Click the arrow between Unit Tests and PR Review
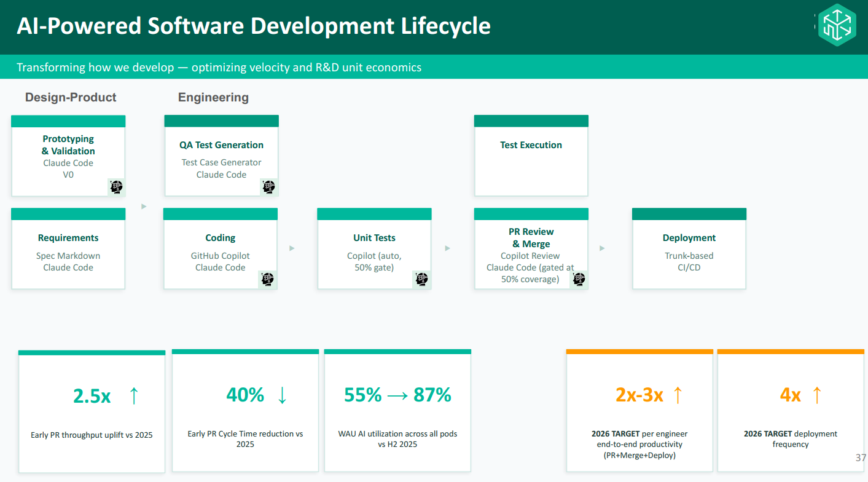Screen dimensions: 868x482 tap(447, 248)
